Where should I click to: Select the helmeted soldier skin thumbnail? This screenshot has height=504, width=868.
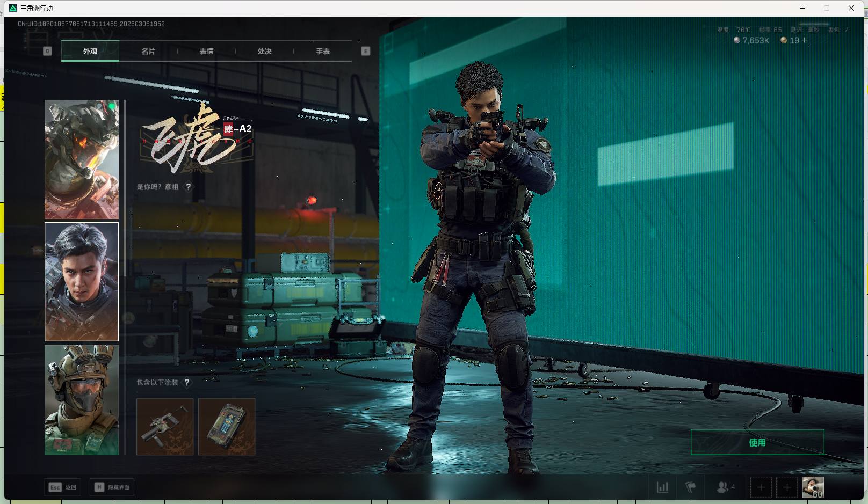(82, 400)
